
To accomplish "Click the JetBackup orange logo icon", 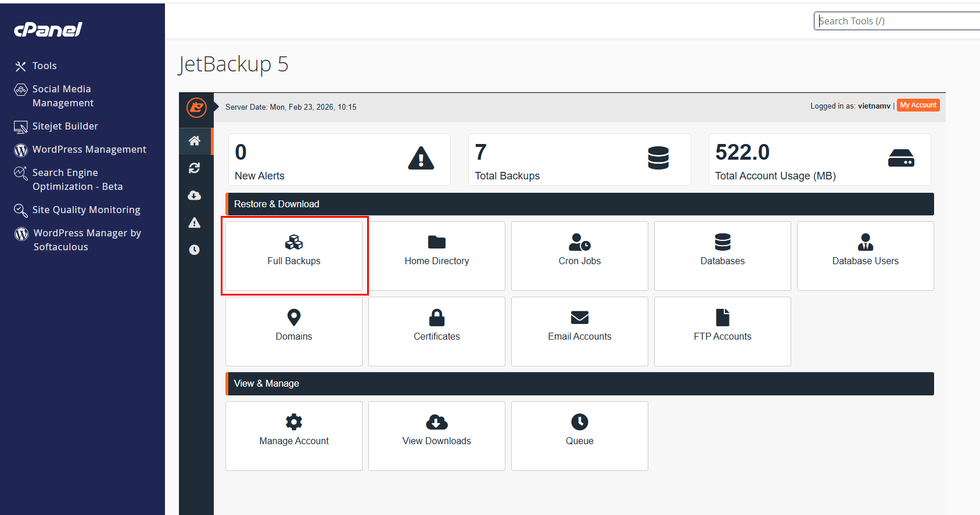I will [x=196, y=107].
